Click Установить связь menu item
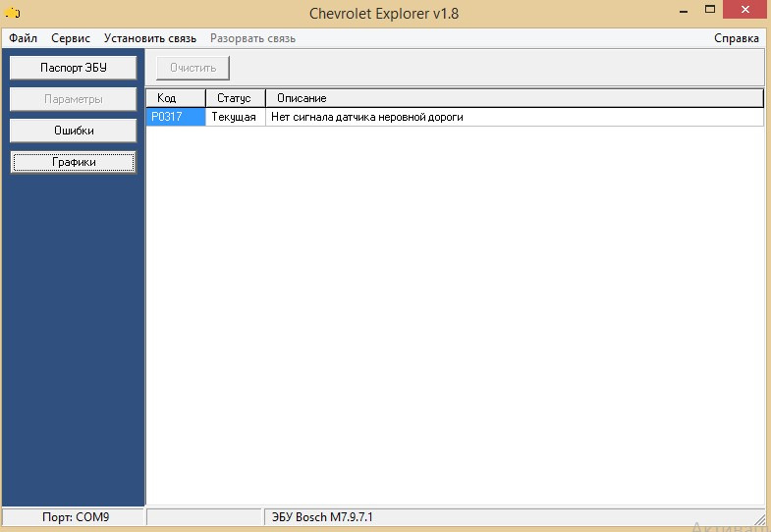The image size is (771, 532). (x=150, y=38)
